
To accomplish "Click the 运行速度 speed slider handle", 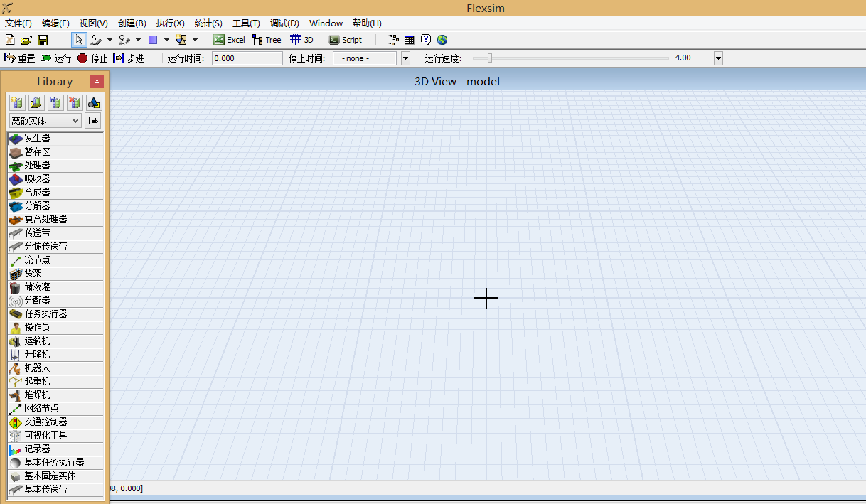I will (x=489, y=58).
